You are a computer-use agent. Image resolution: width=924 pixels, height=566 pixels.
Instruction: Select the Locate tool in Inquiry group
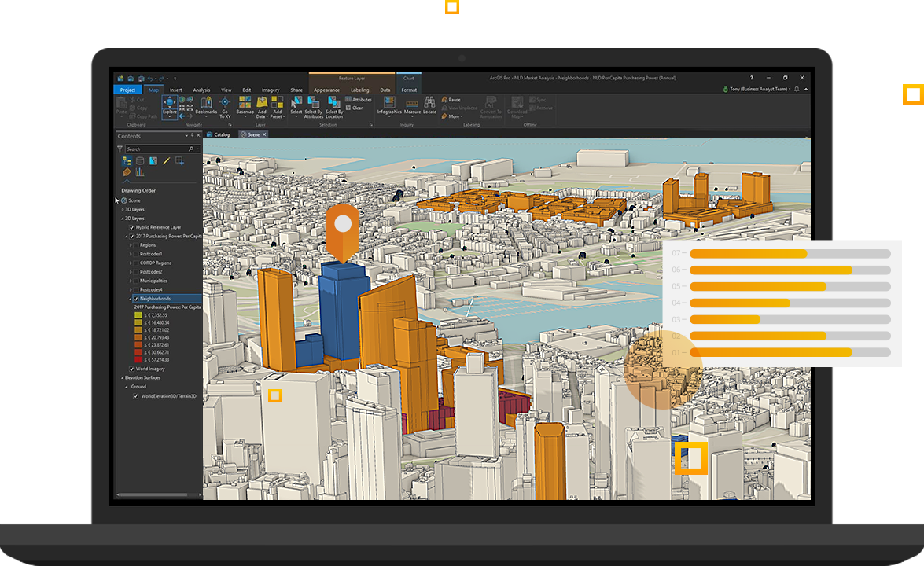[430, 104]
